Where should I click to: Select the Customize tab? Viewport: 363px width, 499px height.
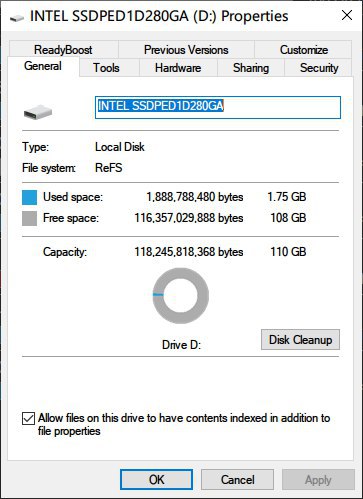[x=303, y=50]
